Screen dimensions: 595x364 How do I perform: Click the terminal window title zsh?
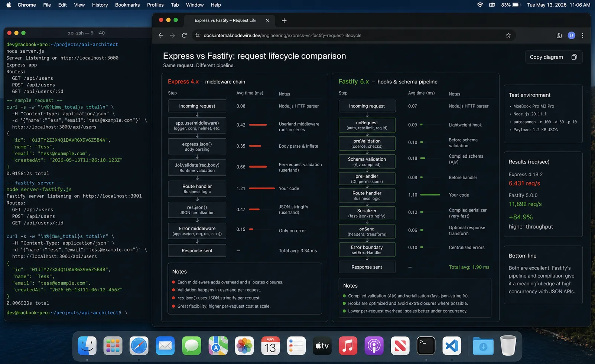pos(86,33)
